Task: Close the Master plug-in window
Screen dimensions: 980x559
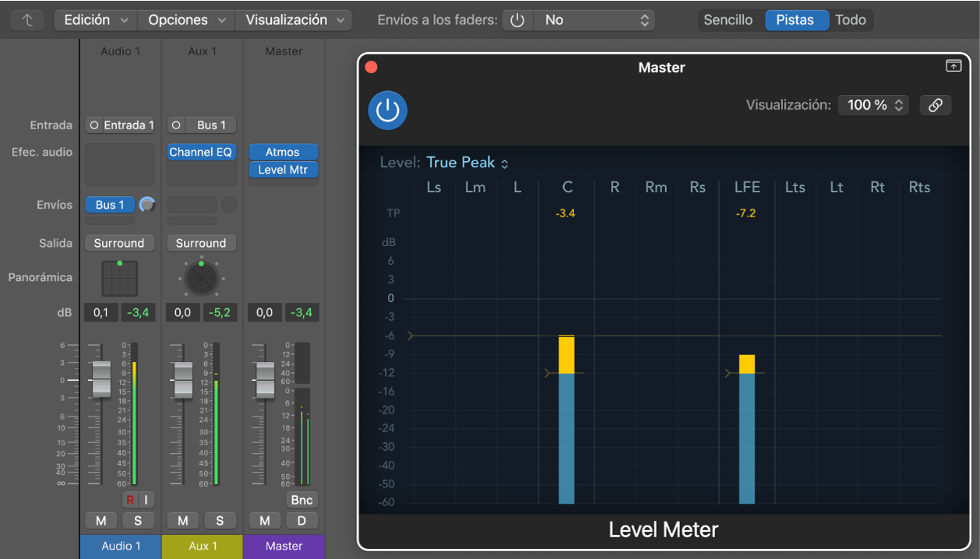Action: tap(372, 67)
